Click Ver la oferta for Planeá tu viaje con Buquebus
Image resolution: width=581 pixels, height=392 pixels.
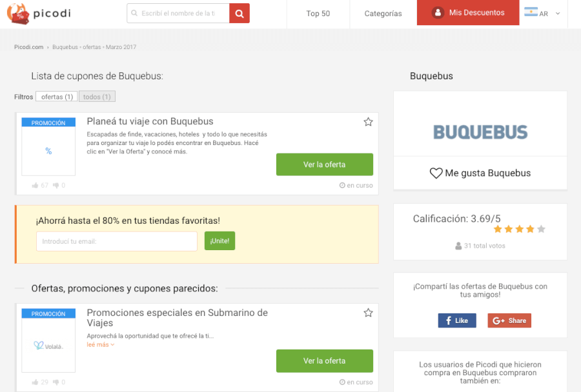(x=325, y=164)
